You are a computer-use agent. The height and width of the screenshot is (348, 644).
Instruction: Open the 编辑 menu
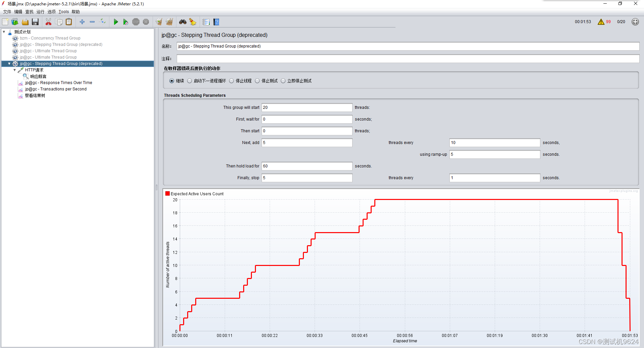pyautogui.click(x=18, y=12)
